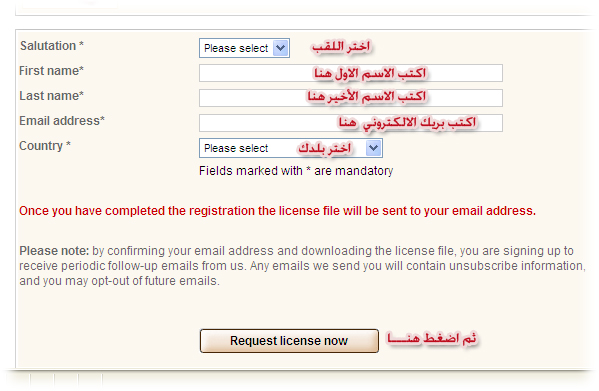The height and width of the screenshot is (391, 599).
Task: Select the Last name* label
Action: (x=51, y=96)
